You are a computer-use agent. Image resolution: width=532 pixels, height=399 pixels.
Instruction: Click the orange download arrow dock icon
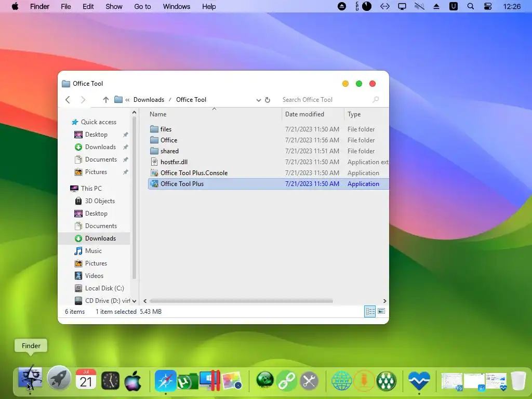(x=364, y=381)
